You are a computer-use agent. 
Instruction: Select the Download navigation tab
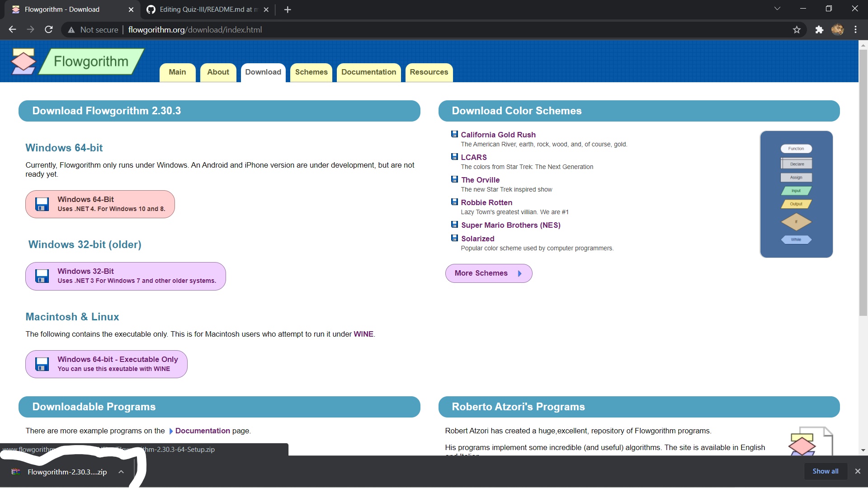click(263, 72)
